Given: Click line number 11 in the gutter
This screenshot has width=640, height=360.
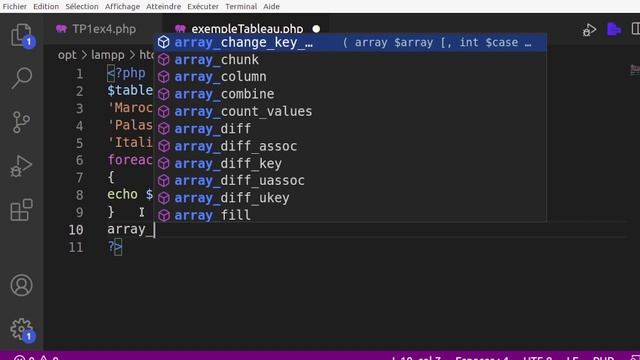Looking at the screenshot, I should 76,247.
